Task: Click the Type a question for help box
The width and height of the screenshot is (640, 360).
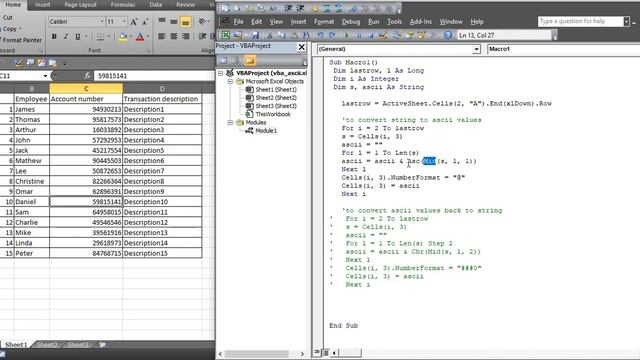Action: click(x=580, y=21)
